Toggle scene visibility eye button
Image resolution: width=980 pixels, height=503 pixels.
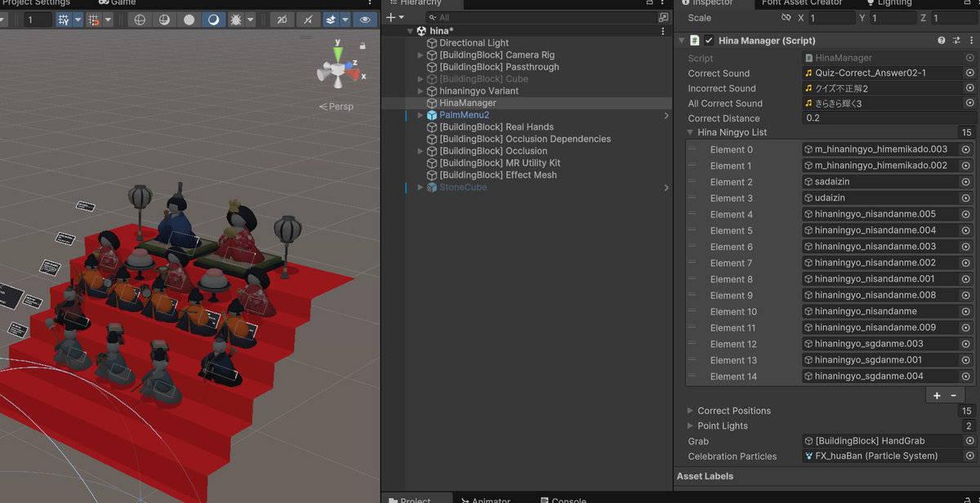[x=365, y=20]
